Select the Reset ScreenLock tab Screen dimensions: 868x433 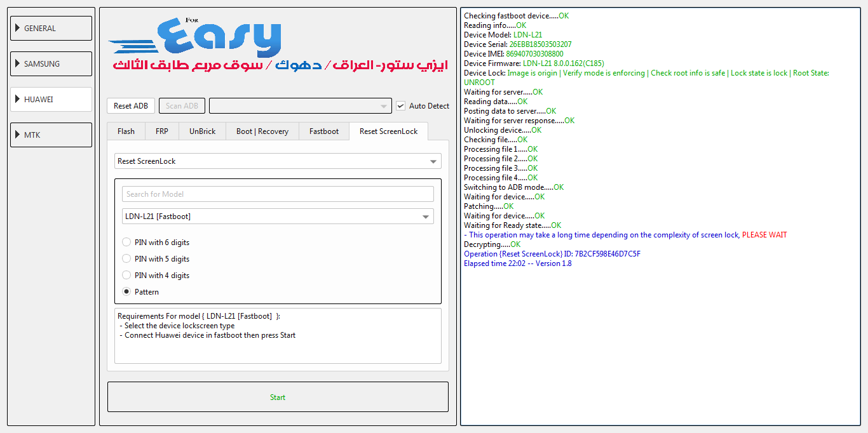[388, 131]
